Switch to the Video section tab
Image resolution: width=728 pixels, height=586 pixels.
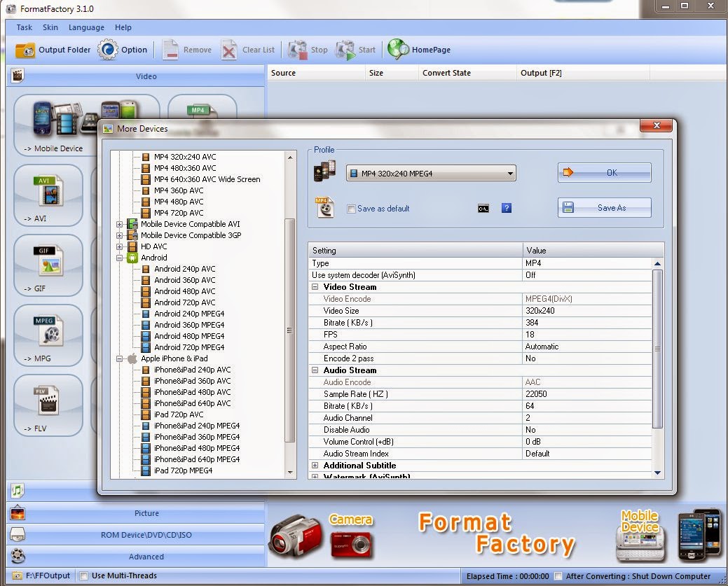(146, 76)
